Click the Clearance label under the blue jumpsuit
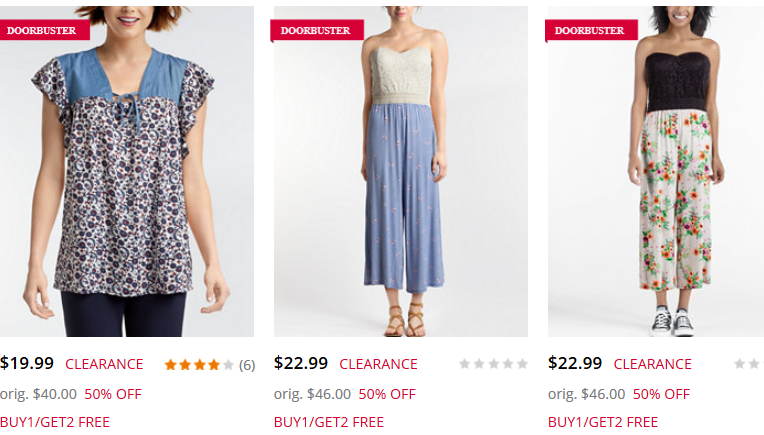 point(378,364)
